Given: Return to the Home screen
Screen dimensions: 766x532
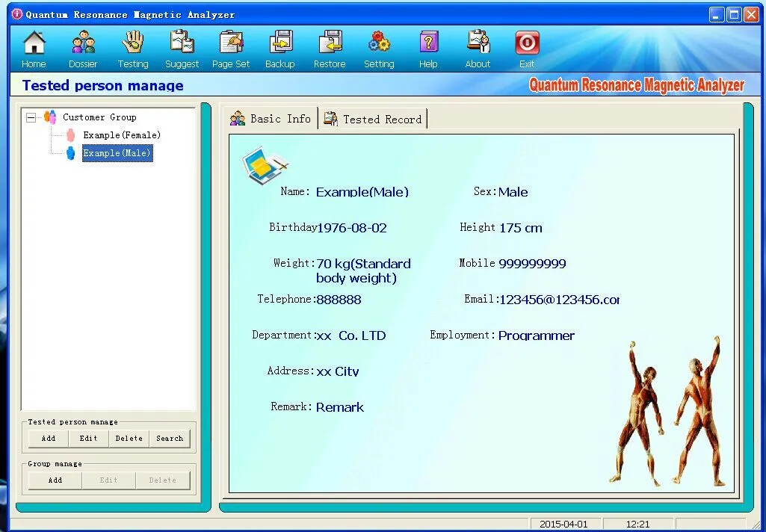Looking at the screenshot, I should pyautogui.click(x=34, y=47).
